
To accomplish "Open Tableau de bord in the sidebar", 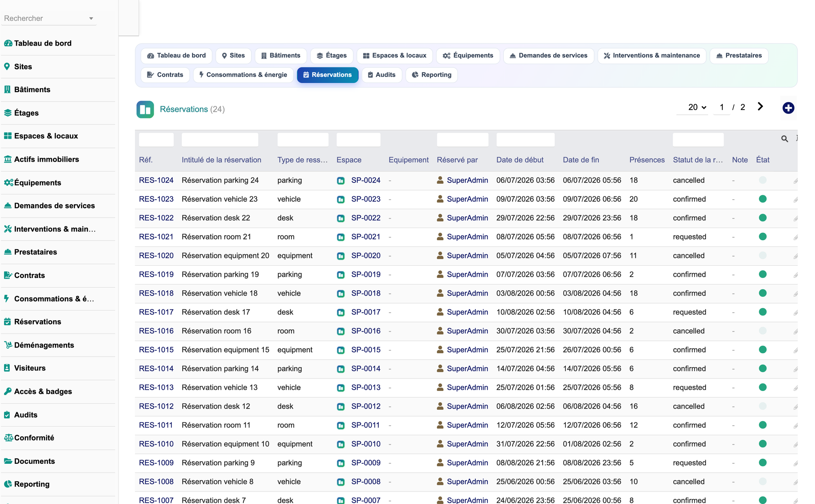I will 38,43.
